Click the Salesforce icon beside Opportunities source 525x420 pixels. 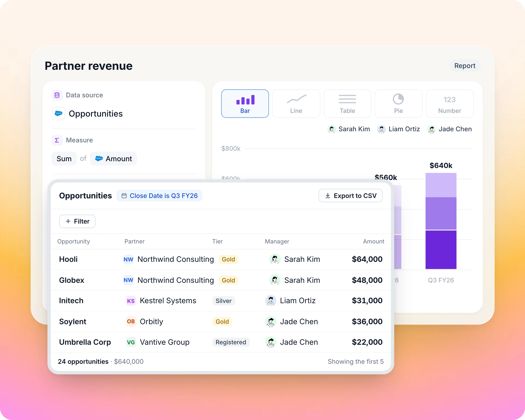pyautogui.click(x=58, y=114)
